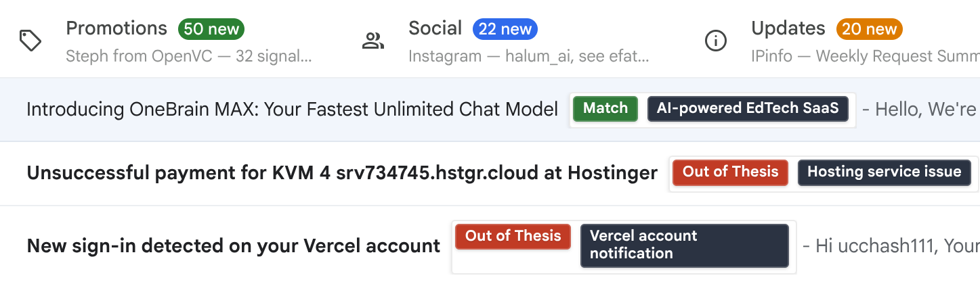Click the orange 20 new badge
The image size is (980, 282).
point(870,29)
